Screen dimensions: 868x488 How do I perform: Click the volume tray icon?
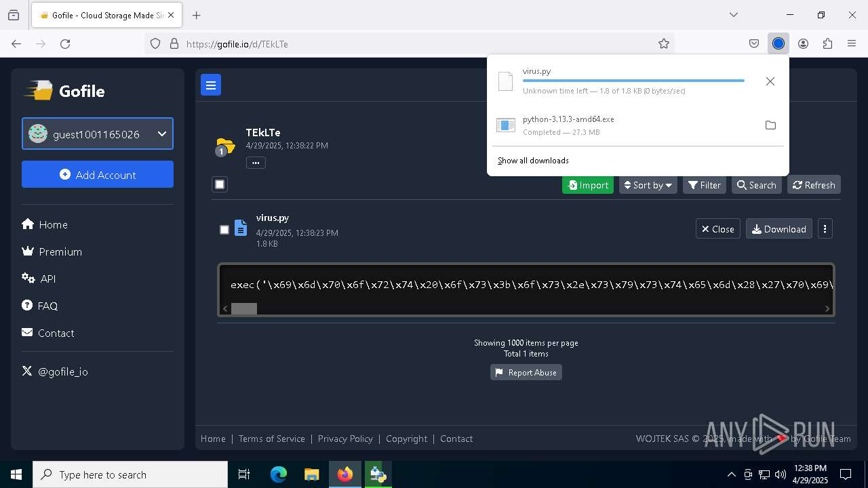781,474
